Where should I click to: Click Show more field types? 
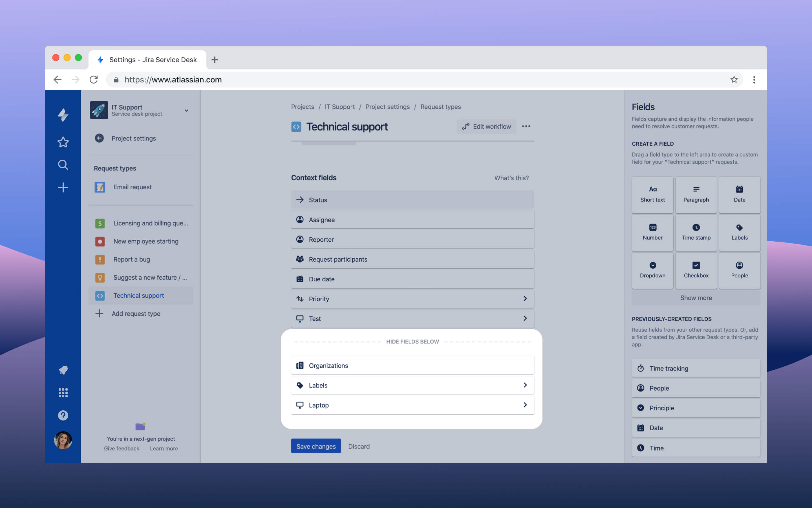(696, 298)
